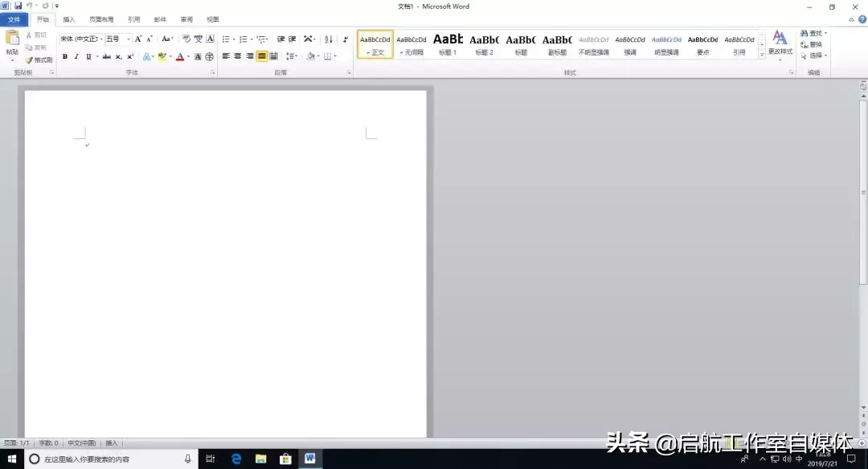The width and height of the screenshot is (868, 469).
Task: Switch to the 插入 ribbon tab
Action: point(68,19)
